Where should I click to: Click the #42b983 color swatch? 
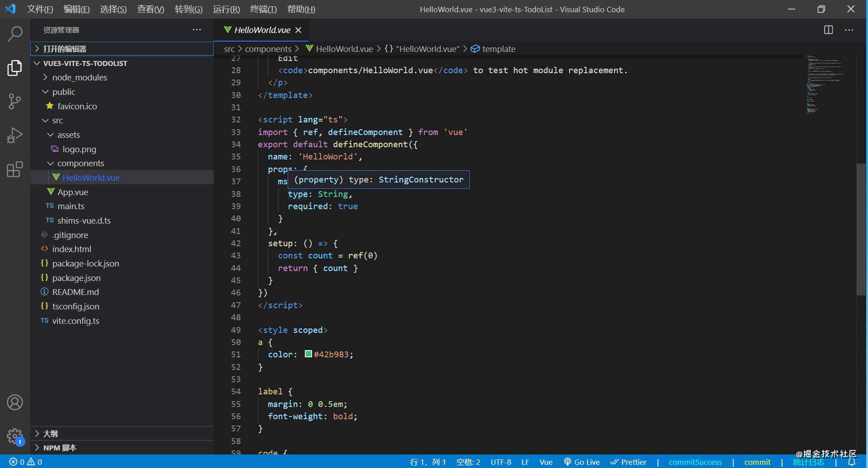tap(308, 354)
